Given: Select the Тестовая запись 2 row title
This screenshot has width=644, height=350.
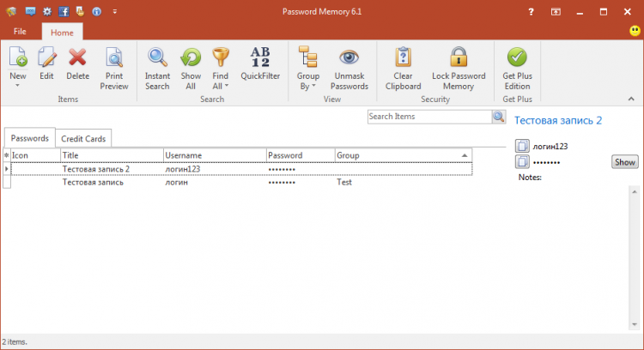Looking at the screenshot, I should click(95, 169).
